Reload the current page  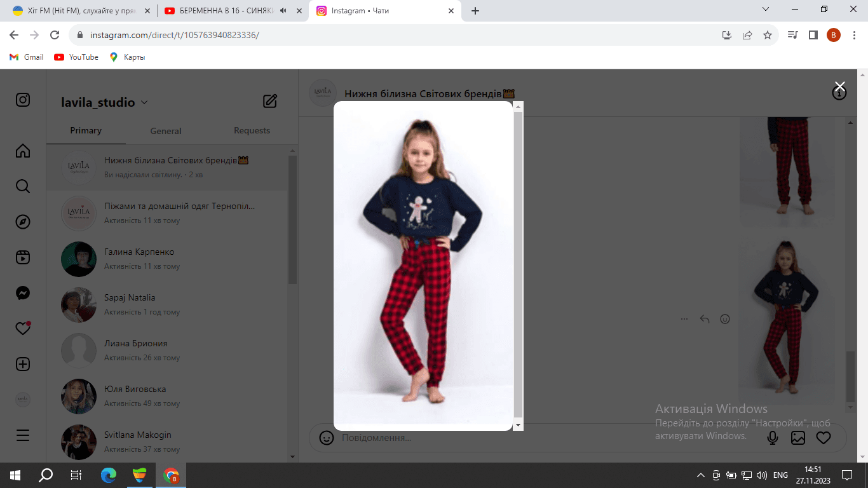(x=55, y=35)
